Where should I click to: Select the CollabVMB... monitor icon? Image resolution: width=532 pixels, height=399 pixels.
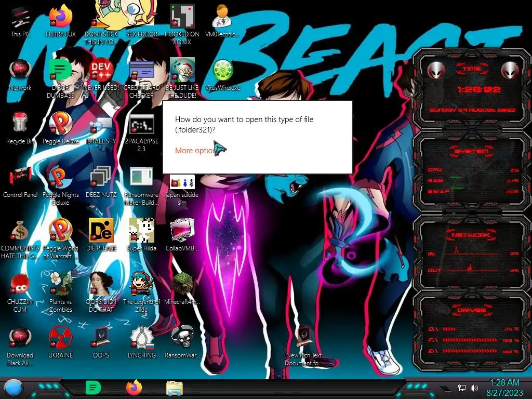[182, 235]
